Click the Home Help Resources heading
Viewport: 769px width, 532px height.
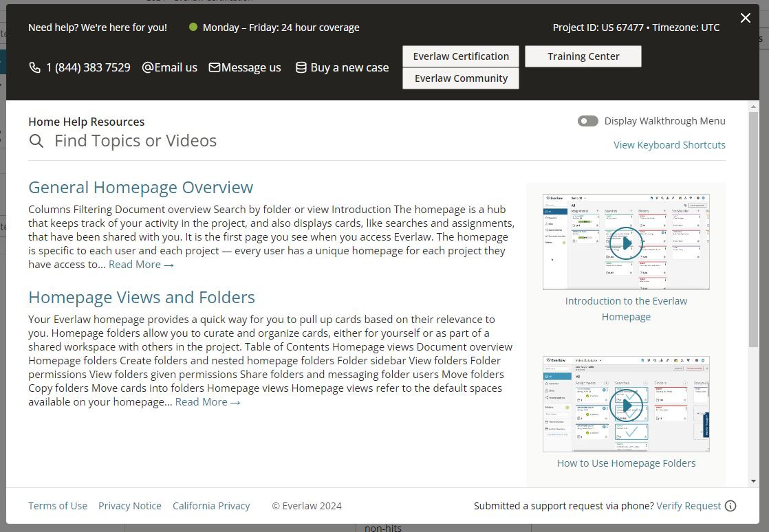click(86, 122)
